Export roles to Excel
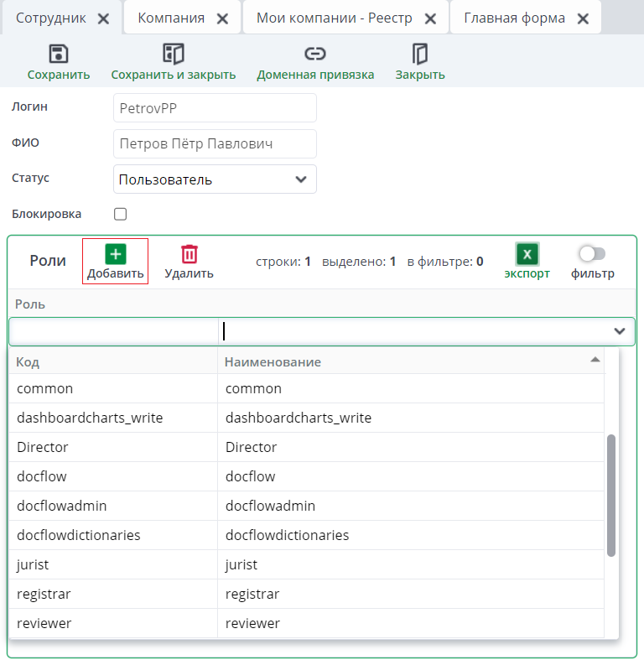This screenshot has width=644, height=665. (527, 254)
